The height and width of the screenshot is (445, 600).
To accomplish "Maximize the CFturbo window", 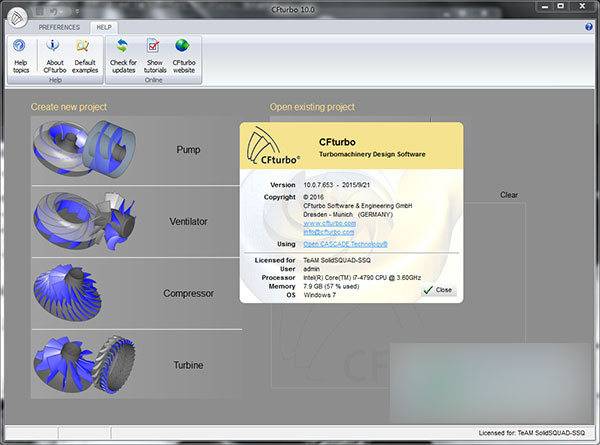I will tap(561, 6).
